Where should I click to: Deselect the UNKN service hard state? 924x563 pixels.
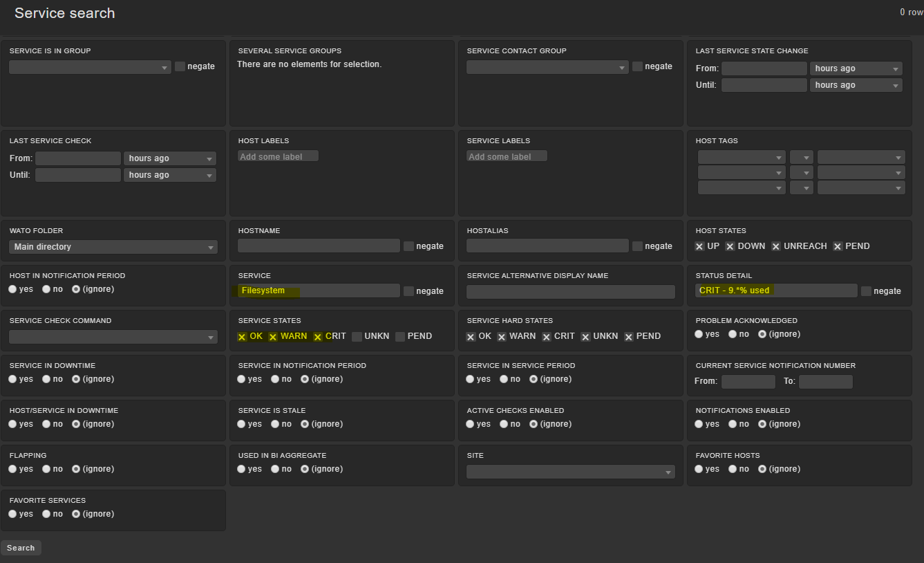tap(585, 336)
